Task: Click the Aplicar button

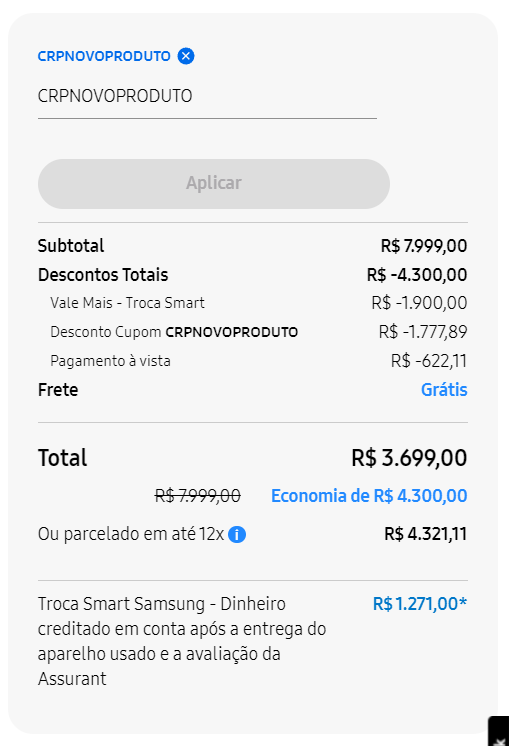Action: (214, 184)
